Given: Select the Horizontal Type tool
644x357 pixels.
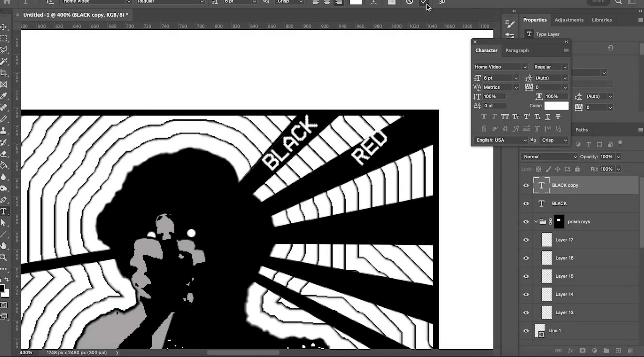Looking at the screenshot, I should (4, 211).
